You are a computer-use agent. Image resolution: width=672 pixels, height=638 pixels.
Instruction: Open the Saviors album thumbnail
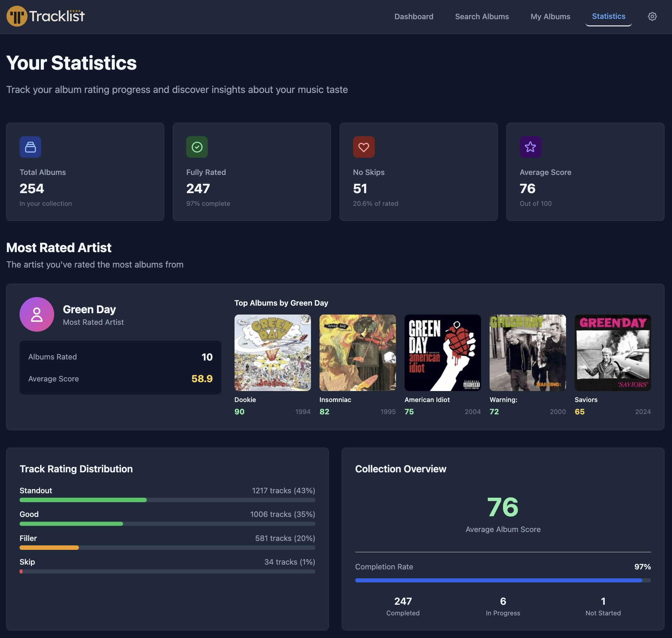click(613, 353)
